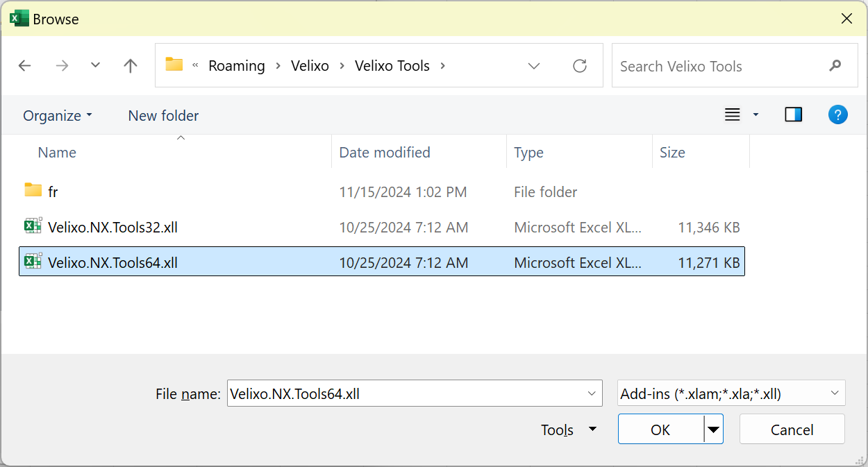This screenshot has width=868, height=467.
Task: Click the folder icon in address bar
Action: click(174, 65)
